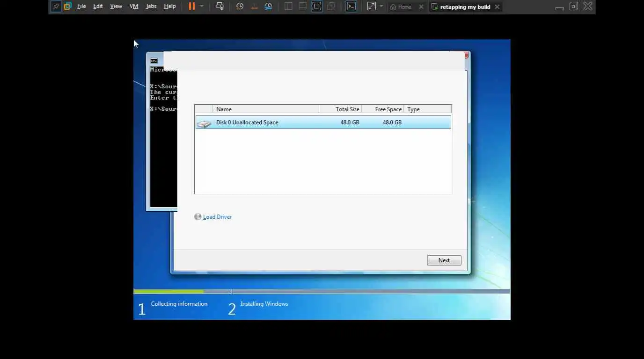The height and width of the screenshot is (359, 644).
Task: Expand the power options dropdown arrow
Action: [x=202, y=7]
